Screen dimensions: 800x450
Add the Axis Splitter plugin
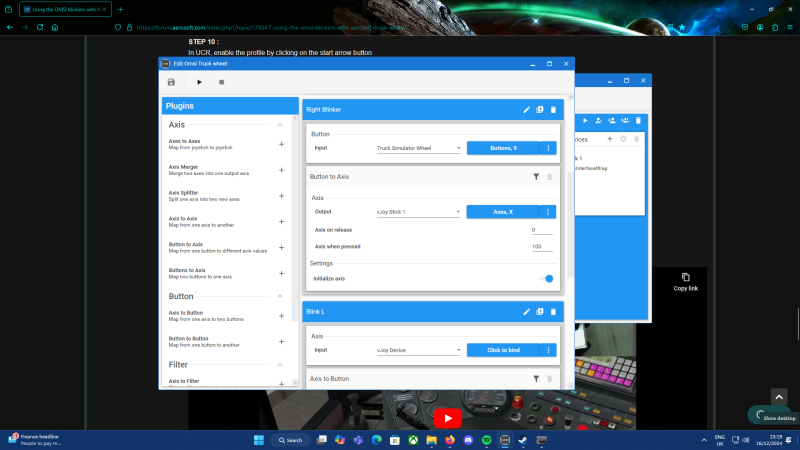pyautogui.click(x=282, y=196)
